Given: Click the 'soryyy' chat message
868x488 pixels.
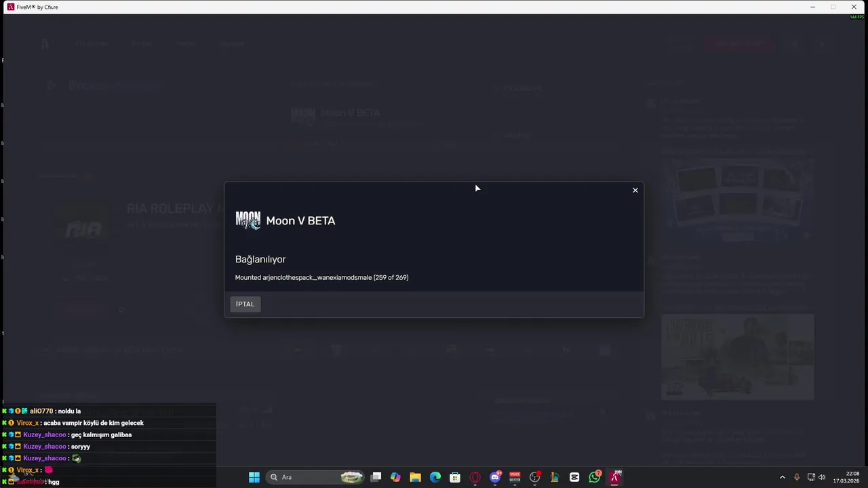Looking at the screenshot, I should [x=81, y=447].
